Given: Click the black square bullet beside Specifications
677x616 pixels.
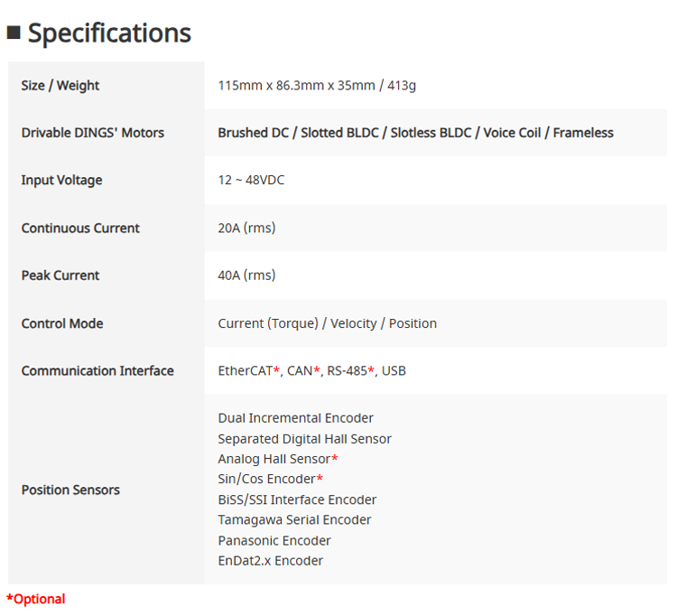Looking at the screenshot, I should pyautogui.click(x=14, y=33).
